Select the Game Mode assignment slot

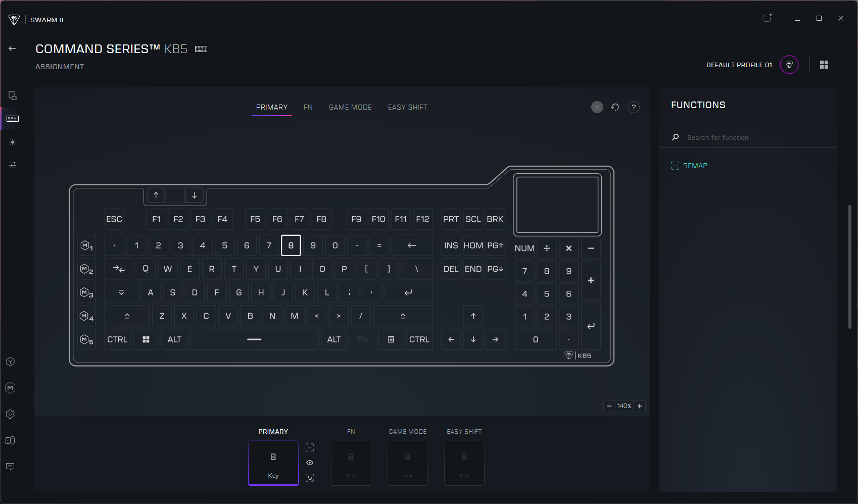tap(408, 463)
